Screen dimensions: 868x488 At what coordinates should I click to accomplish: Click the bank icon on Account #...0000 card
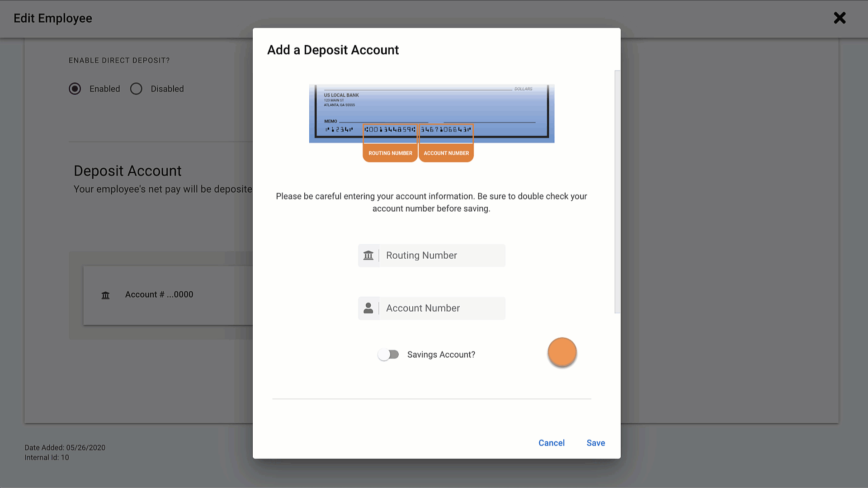(105, 295)
